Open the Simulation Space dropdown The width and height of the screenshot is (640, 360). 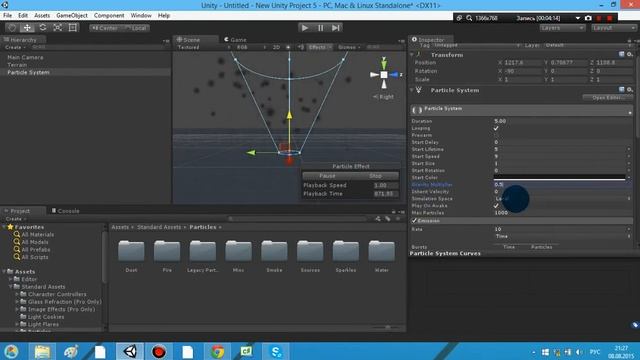562,199
